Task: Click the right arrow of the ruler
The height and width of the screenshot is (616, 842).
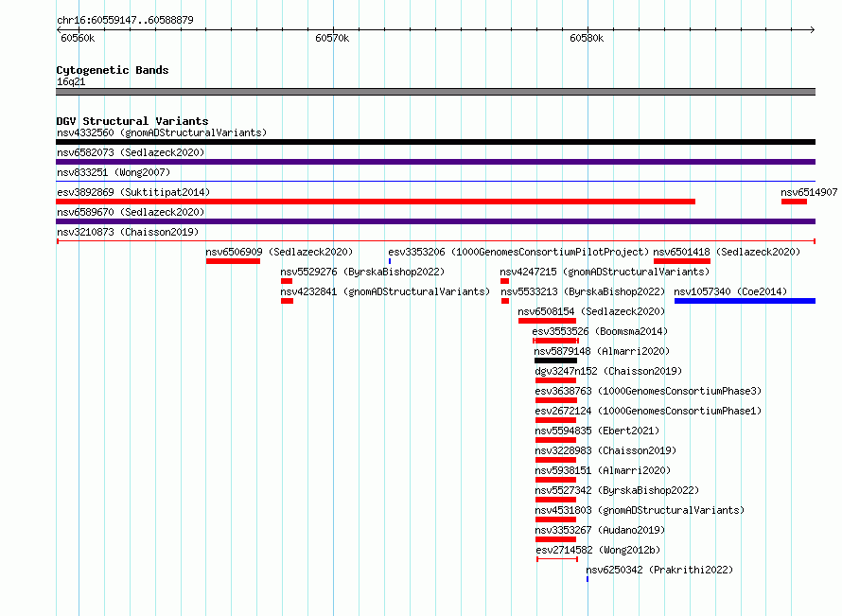Action: tap(813, 29)
